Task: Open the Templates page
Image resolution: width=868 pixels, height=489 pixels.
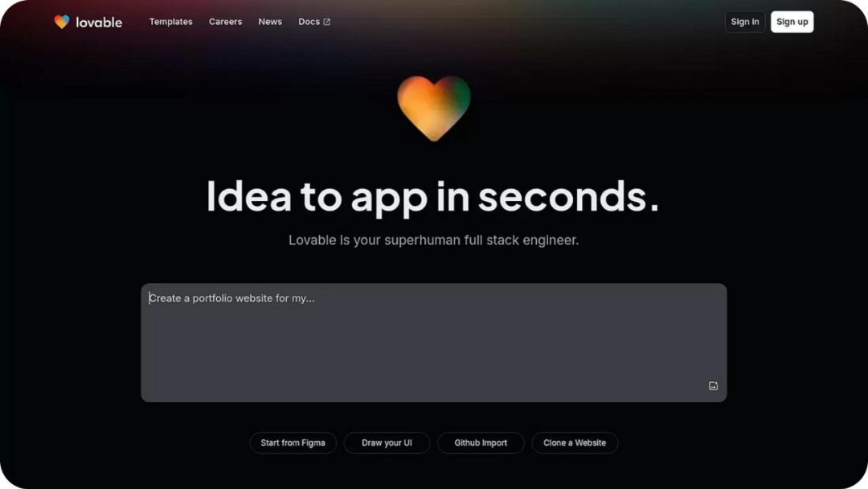Action: point(170,22)
